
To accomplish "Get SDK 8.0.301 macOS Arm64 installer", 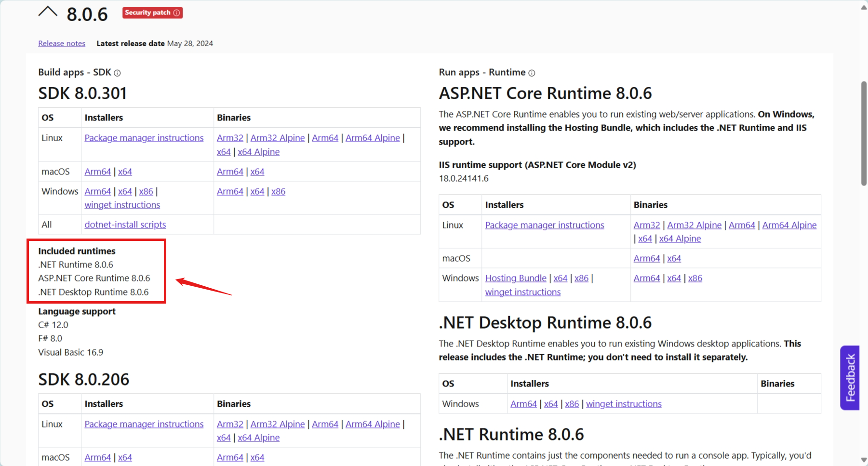I will 98,172.
